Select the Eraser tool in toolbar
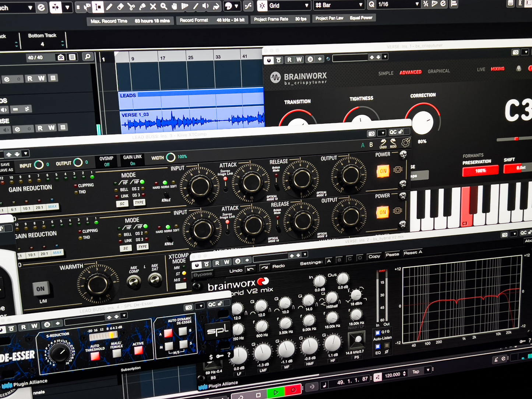Viewport: 532px width, 399px height. pos(120,6)
